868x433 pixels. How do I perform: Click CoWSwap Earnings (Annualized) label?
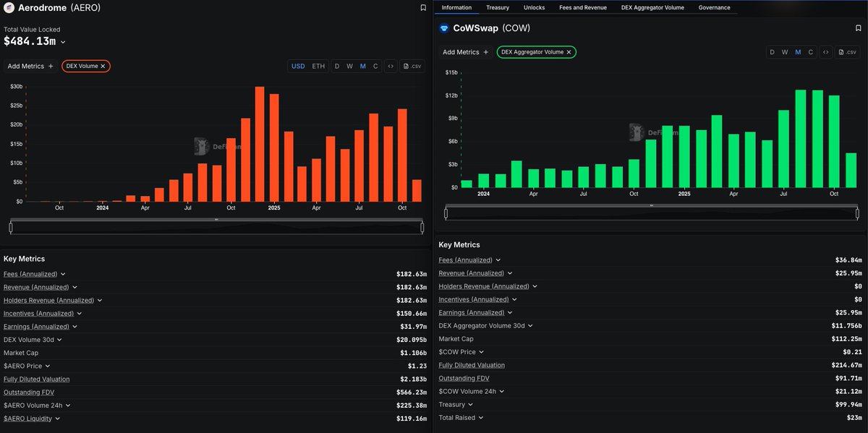(x=472, y=312)
